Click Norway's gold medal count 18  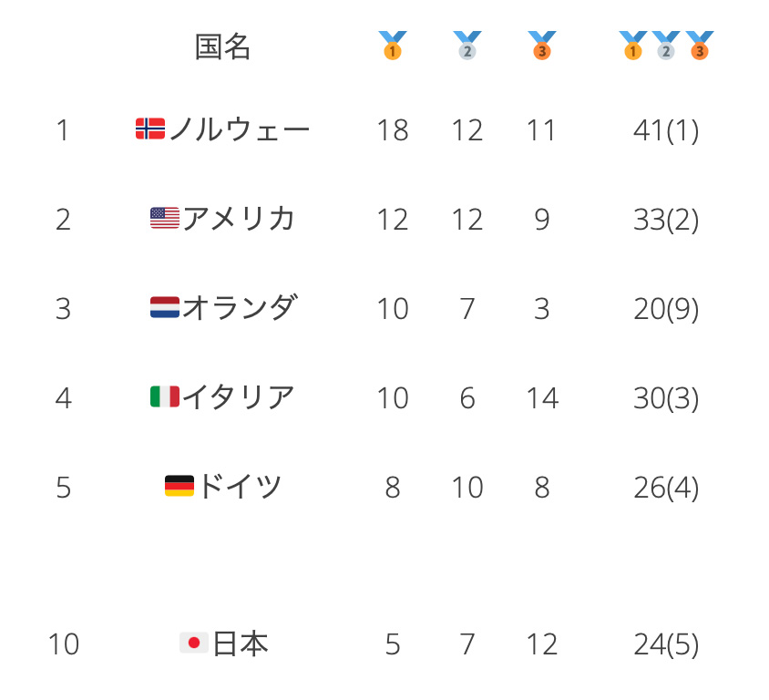click(x=393, y=131)
